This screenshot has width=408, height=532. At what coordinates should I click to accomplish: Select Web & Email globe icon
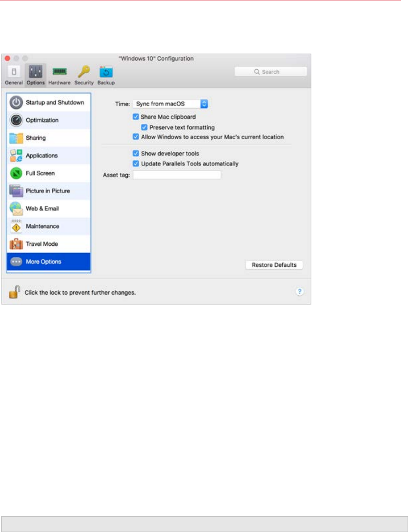tap(16, 208)
